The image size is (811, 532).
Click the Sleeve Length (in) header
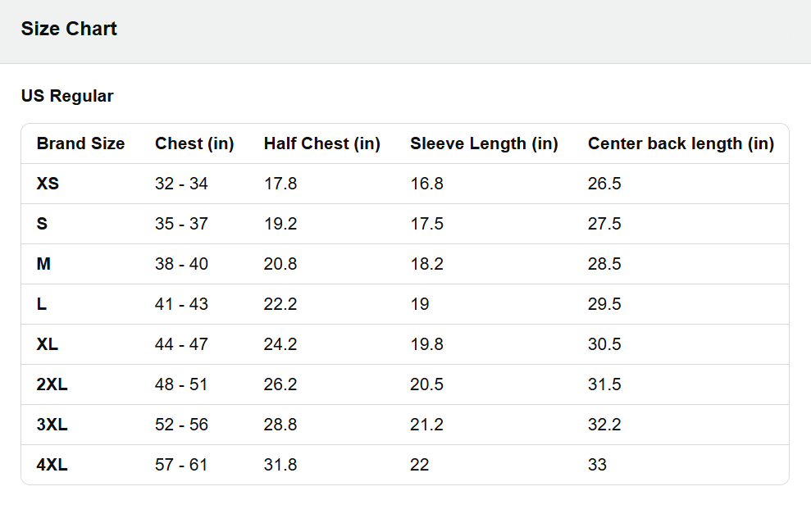click(484, 143)
